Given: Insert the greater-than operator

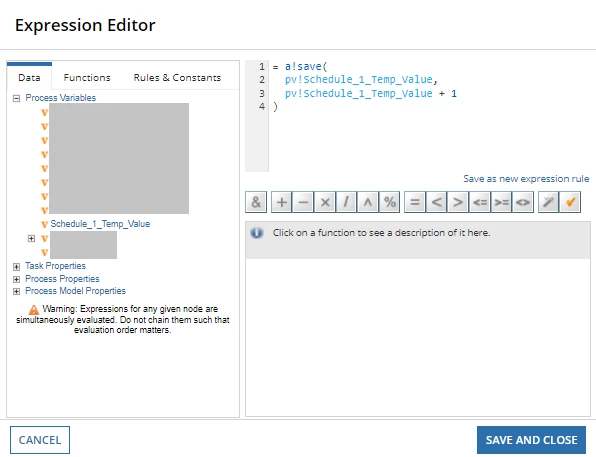Looking at the screenshot, I should 458,202.
